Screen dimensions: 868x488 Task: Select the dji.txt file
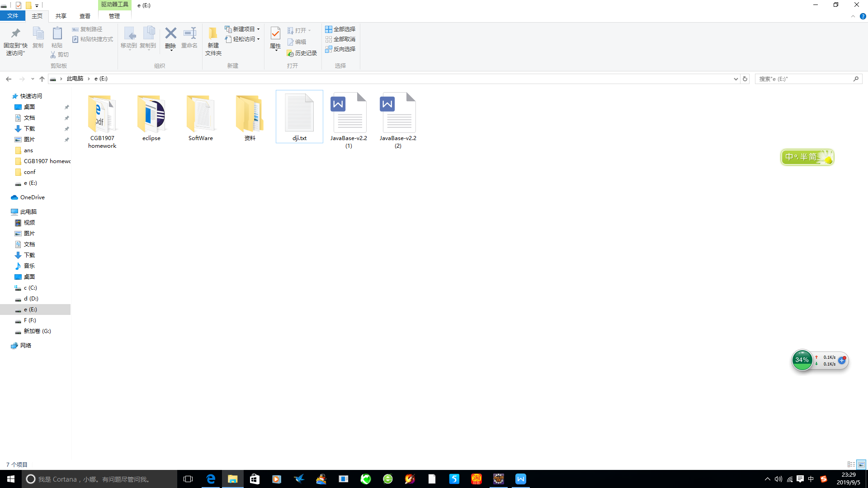pyautogui.click(x=299, y=117)
